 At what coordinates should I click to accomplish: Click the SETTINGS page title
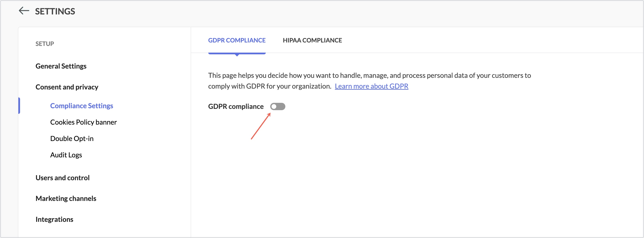[55, 11]
